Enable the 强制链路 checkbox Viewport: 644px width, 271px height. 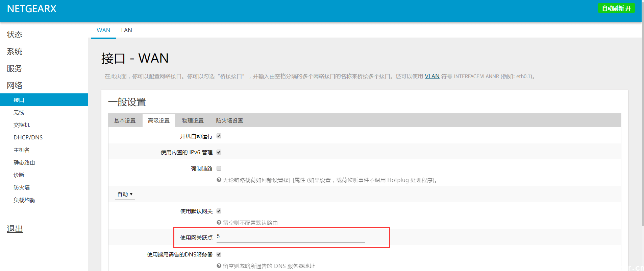[219, 168]
